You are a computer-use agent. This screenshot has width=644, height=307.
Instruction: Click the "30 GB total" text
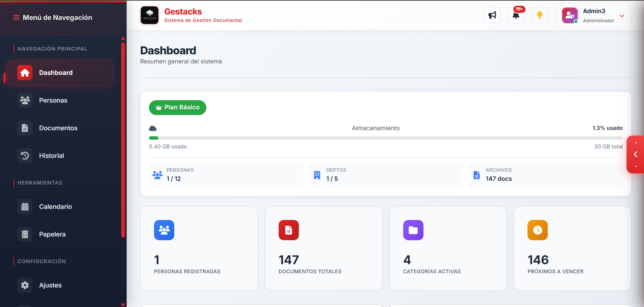point(608,147)
